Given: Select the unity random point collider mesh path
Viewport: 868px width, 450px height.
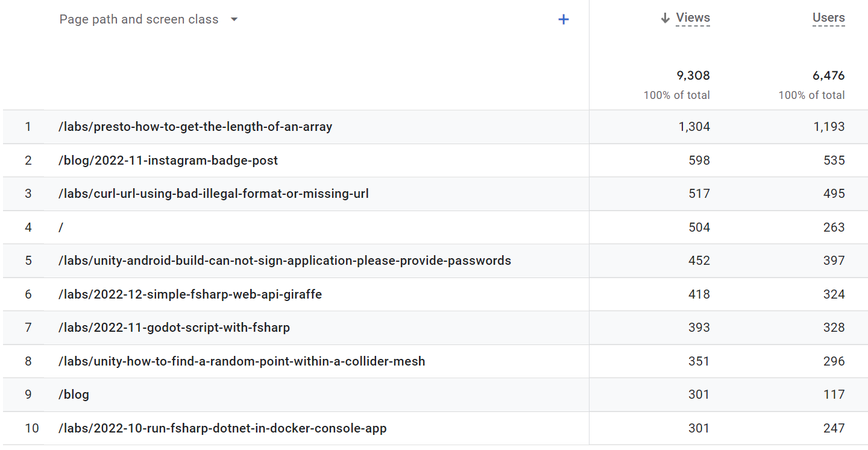Looking at the screenshot, I should point(241,361).
